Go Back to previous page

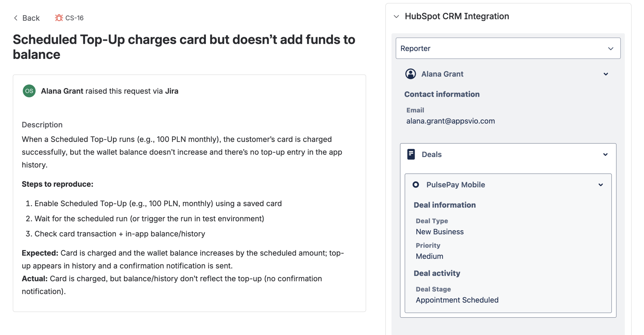[31, 18]
